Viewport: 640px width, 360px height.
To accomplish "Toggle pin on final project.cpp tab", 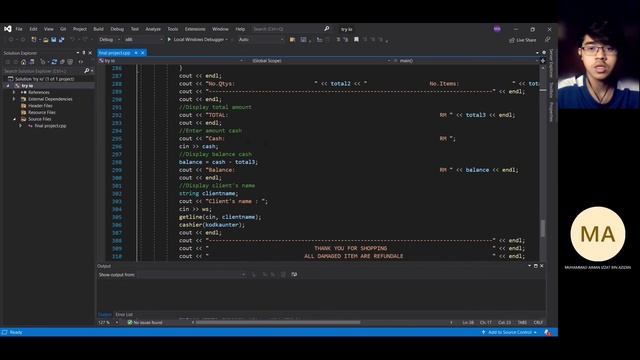I will tap(136, 53).
